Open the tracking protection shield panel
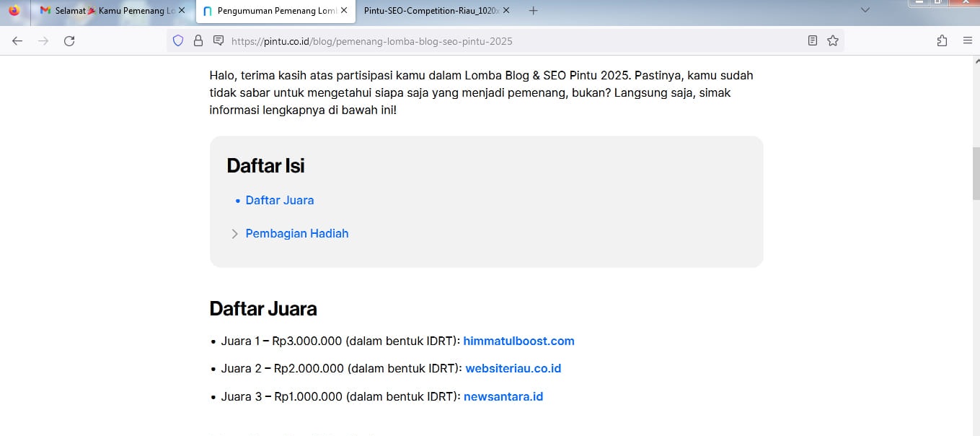The width and height of the screenshot is (980, 436). 178,41
